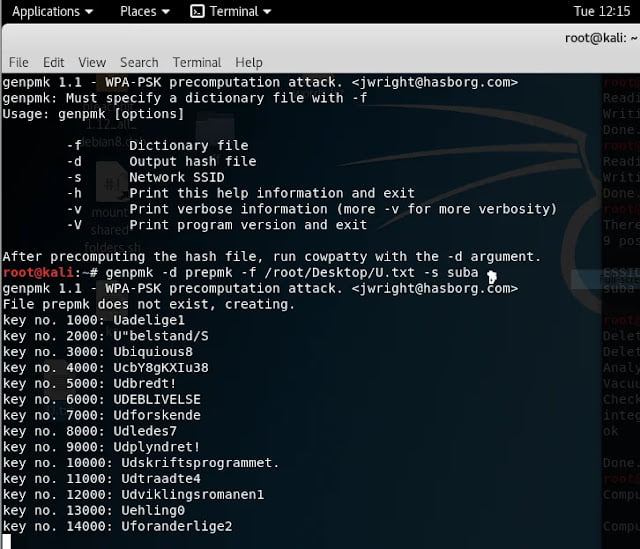Click the red root@kali prompt text

(38, 272)
